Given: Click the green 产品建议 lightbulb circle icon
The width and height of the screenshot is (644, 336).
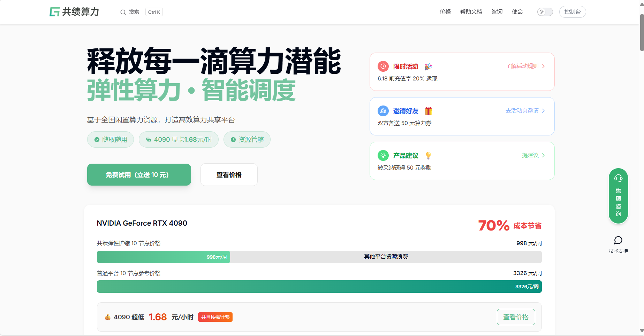Looking at the screenshot, I should click(x=383, y=155).
